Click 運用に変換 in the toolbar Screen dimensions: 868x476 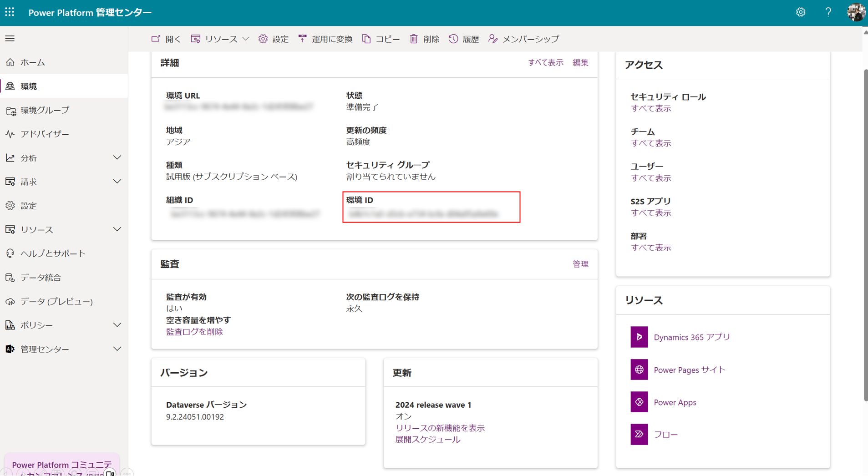click(325, 39)
